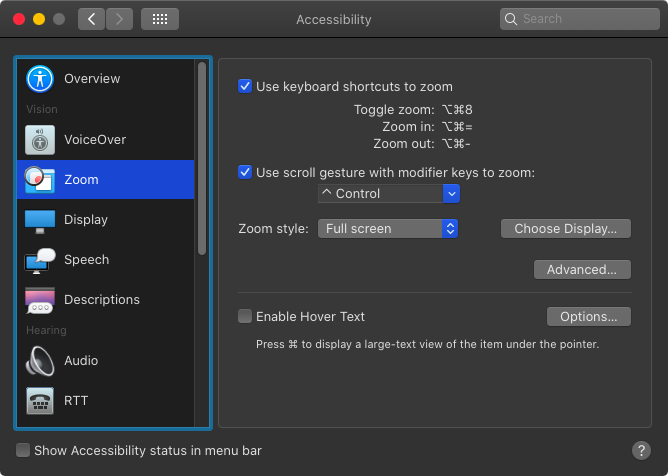Choose the Speech bubble icon
Viewport: 668px width, 476px height.
40,260
